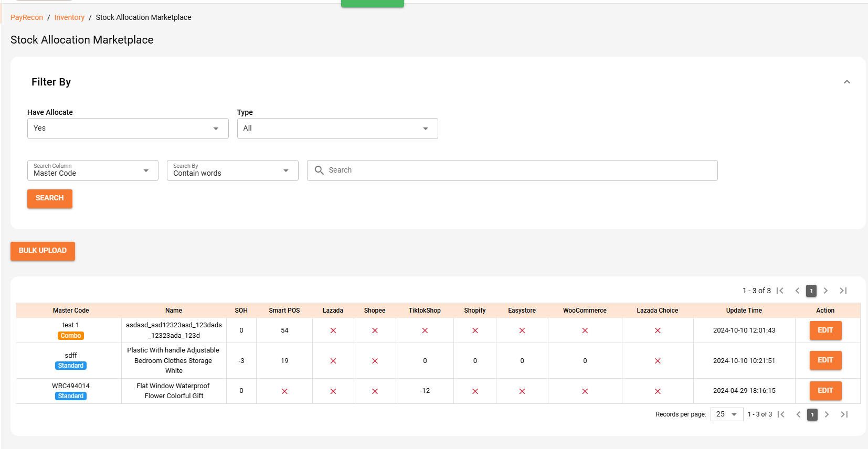
Task: Click Smart POS cross in WRC494014 row
Action: [x=284, y=391]
